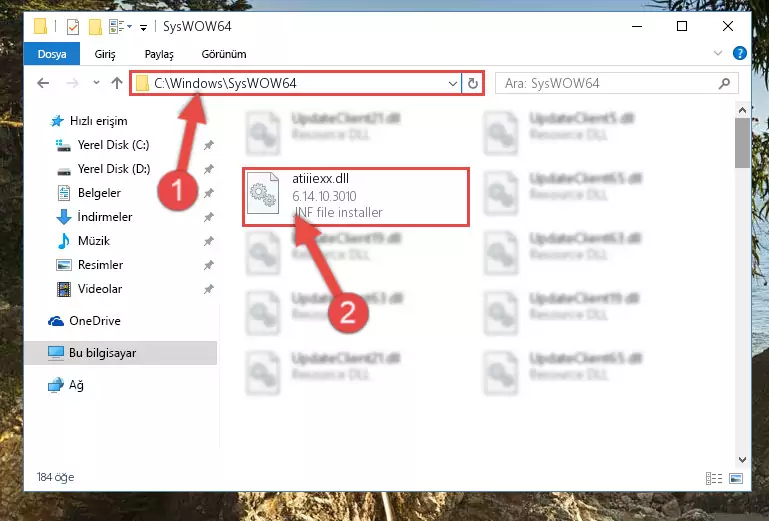Screen dimensions: 769x521
Task: Click the folder icon in title bar
Action: pyautogui.click(x=41, y=26)
